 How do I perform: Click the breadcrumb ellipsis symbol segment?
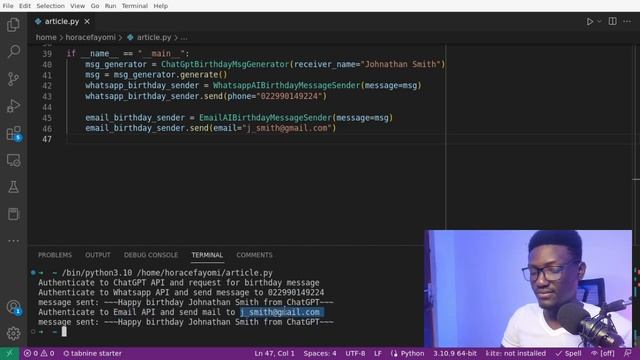click(184, 38)
